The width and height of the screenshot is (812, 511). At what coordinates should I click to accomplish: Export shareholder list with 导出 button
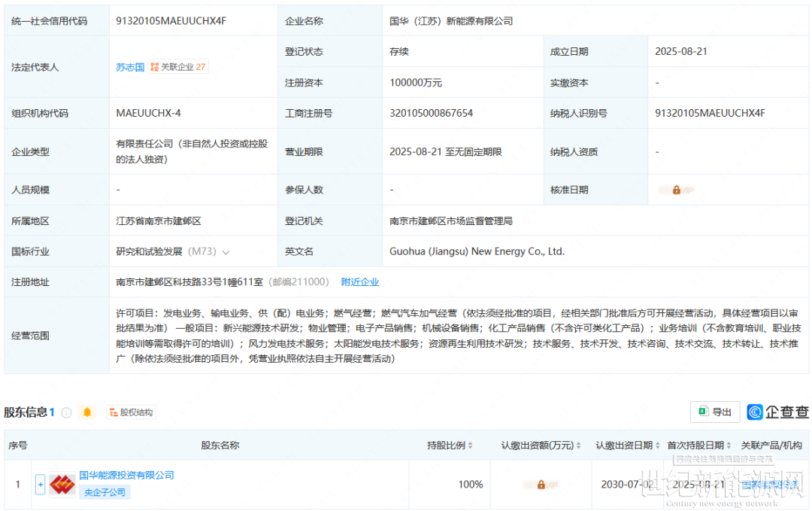(715, 412)
